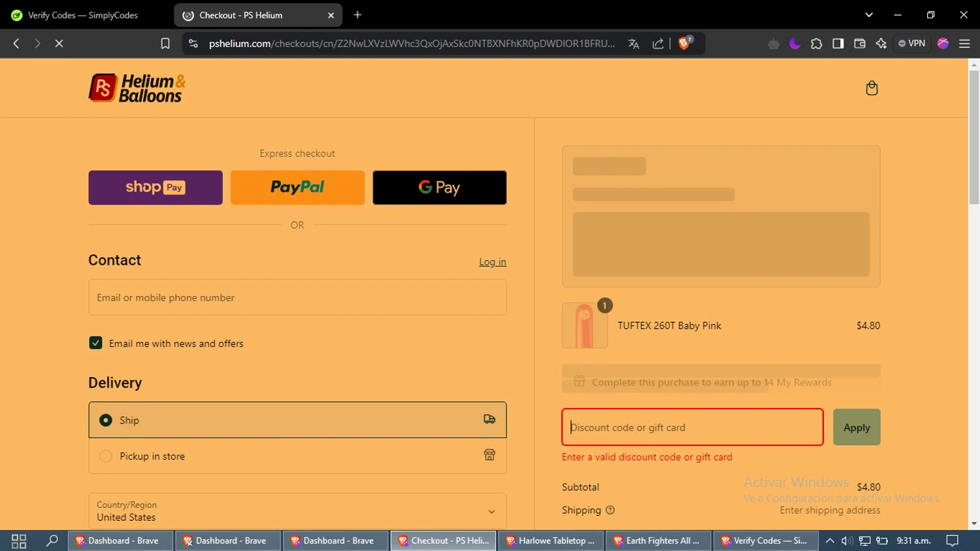
Task: Open Harlowe Tabletop taskbar window
Action: [551, 541]
